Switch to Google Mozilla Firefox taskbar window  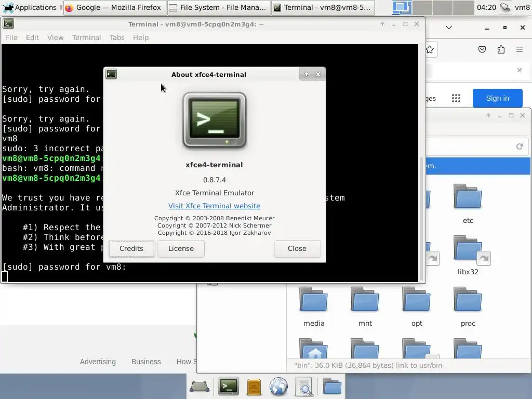[115, 7]
